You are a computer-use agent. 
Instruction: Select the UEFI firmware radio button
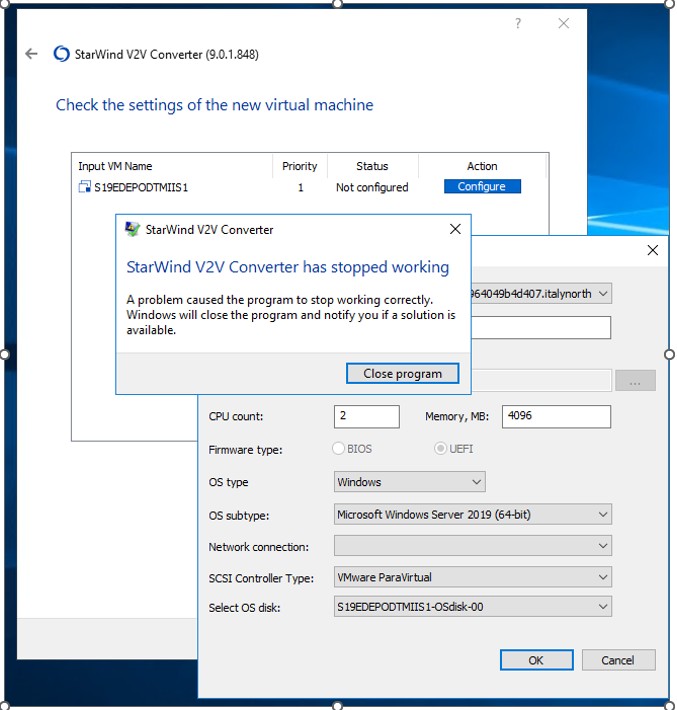(x=440, y=449)
